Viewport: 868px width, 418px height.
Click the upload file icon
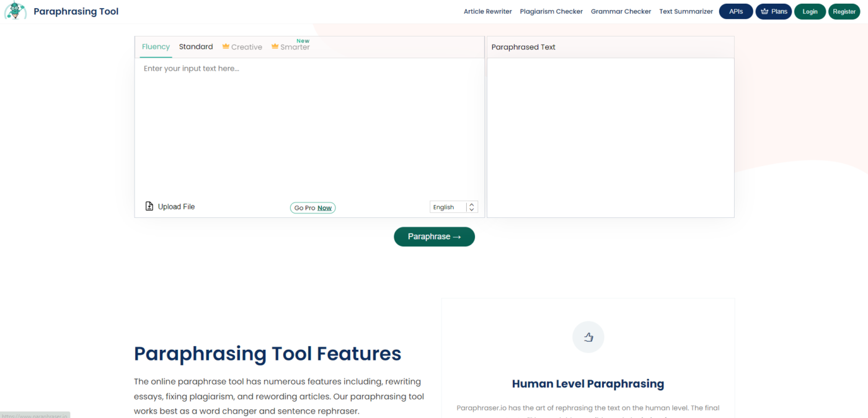(x=149, y=206)
